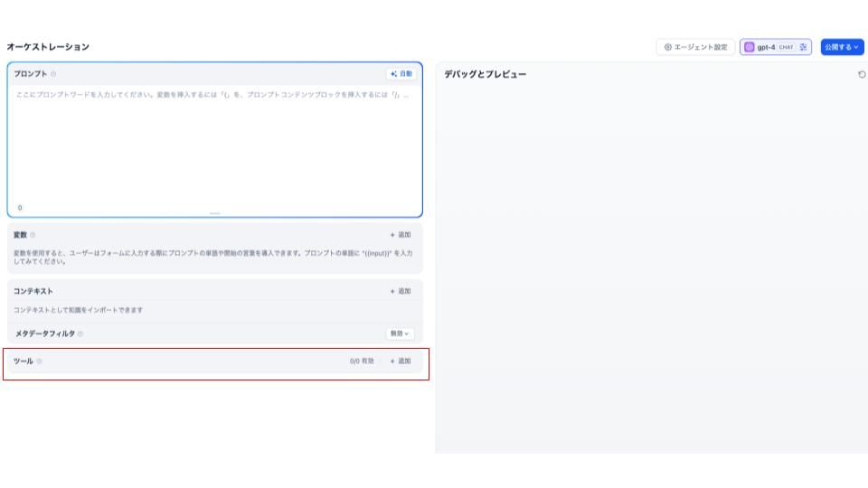The image size is (868, 488).
Task: Click the help icon next to ツール
Action: 39,361
